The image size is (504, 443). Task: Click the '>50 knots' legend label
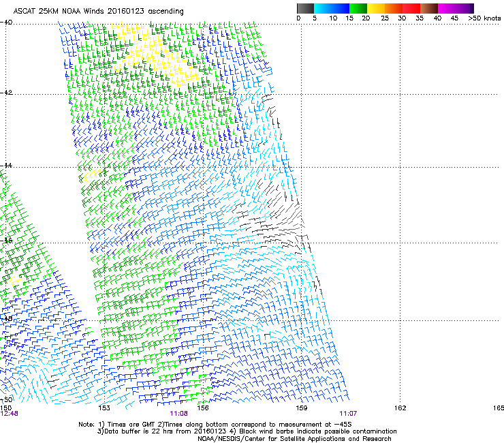(x=484, y=18)
